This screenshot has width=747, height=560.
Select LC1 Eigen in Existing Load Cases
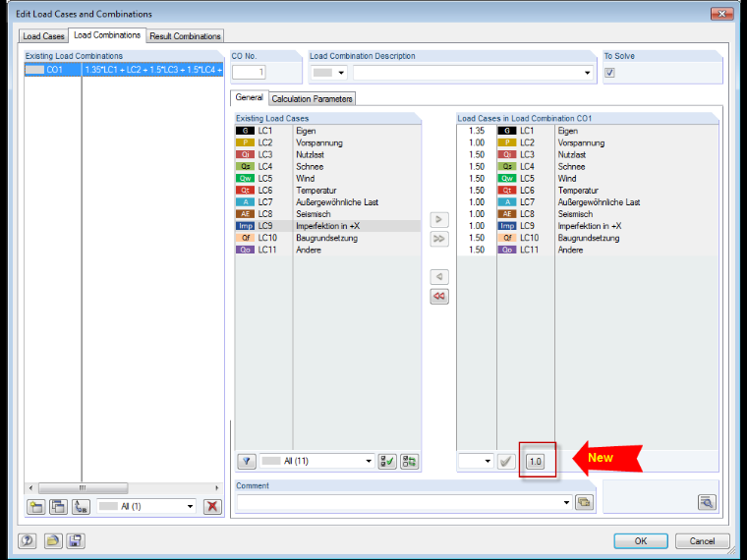[327, 131]
